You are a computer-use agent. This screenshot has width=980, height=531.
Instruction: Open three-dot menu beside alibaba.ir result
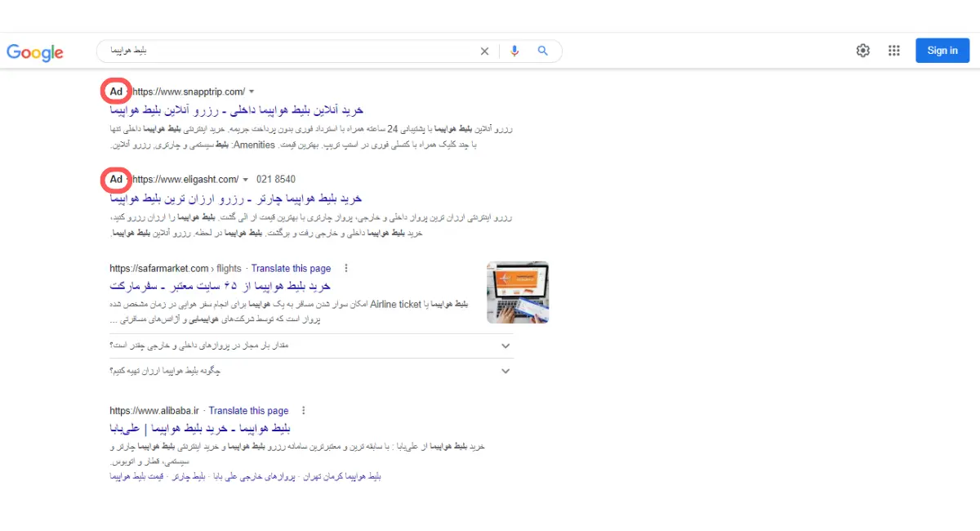(304, 411)
